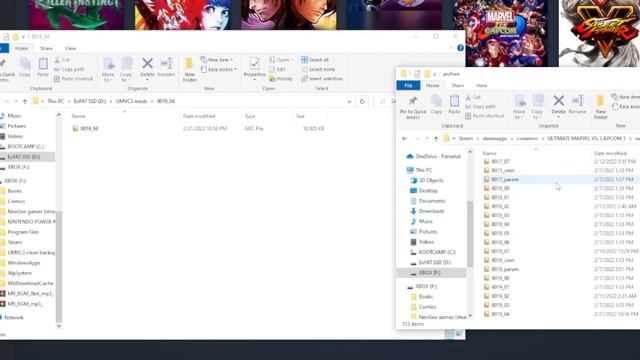The height and width of the screenshot is (360, 640).
Task: Open the Home tab in 0019_04 window
Action: (x=21, y=49)
